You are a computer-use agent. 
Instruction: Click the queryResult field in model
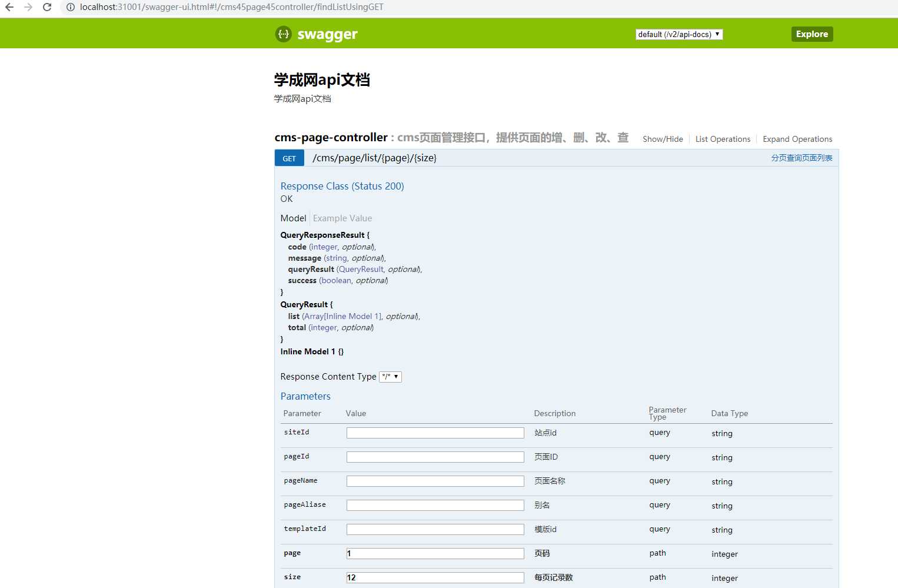tap(311, 269)
